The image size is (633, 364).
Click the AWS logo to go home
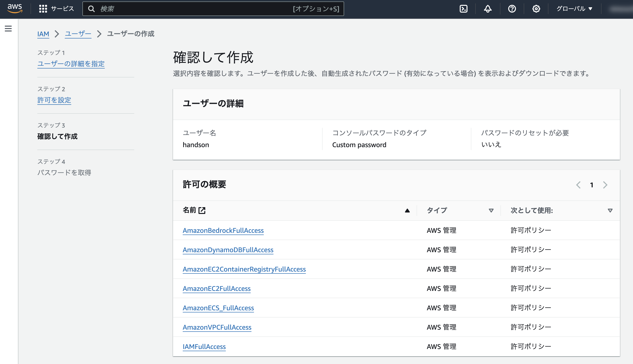click(14, 8)
